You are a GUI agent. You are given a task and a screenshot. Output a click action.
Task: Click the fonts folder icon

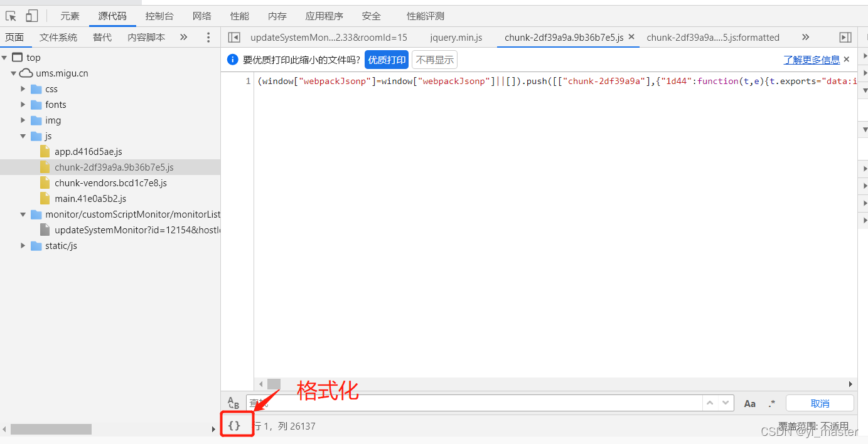pyautogui.click(x=36, y=105)
